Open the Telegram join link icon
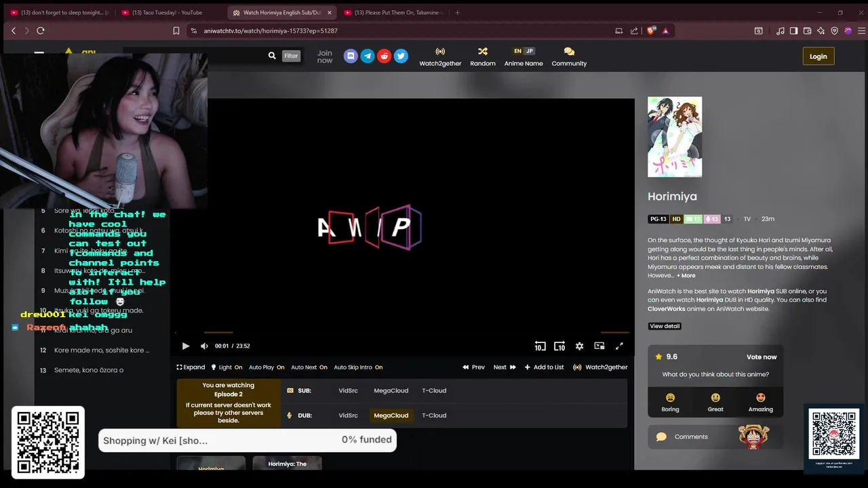This screenshot has width=868, height=488. click(x=368, y=56)
